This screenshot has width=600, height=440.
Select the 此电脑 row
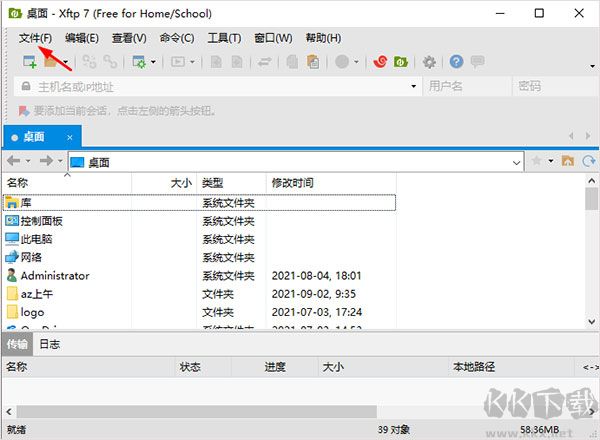199,239
